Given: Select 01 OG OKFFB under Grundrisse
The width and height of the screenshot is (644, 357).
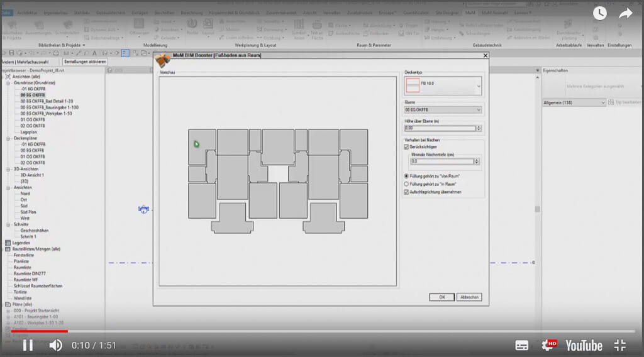Looking at the screenshot, I should [x=33, y=119].
